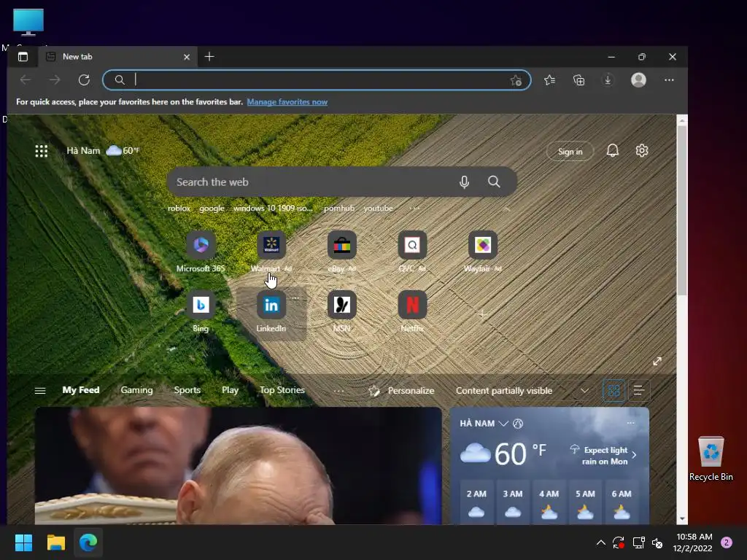
Task: Click Manage favorites now link
Action: click(287, 102)
